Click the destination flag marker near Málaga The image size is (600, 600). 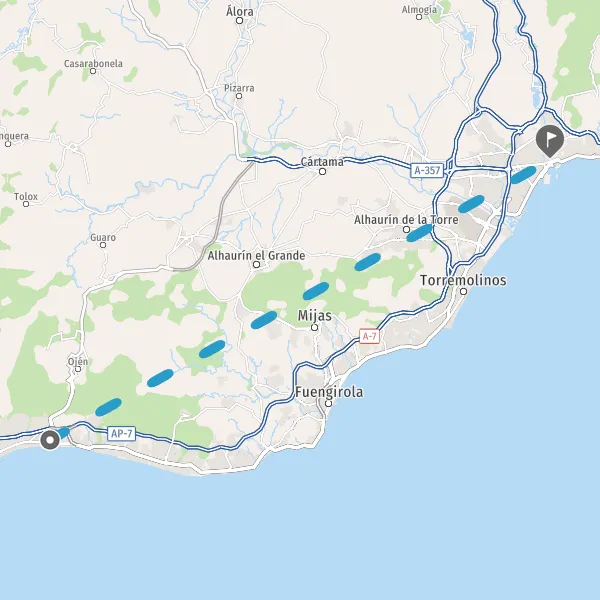coord(549,141)
